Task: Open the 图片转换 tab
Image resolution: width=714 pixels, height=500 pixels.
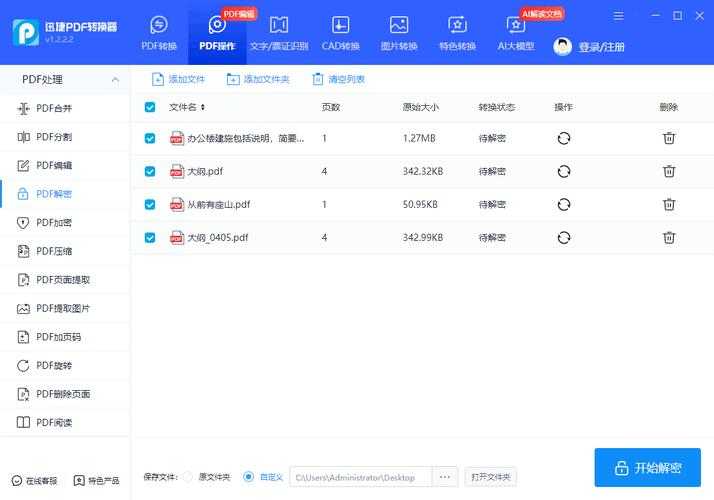Action: pyautogui.click(x=399, y=33)
